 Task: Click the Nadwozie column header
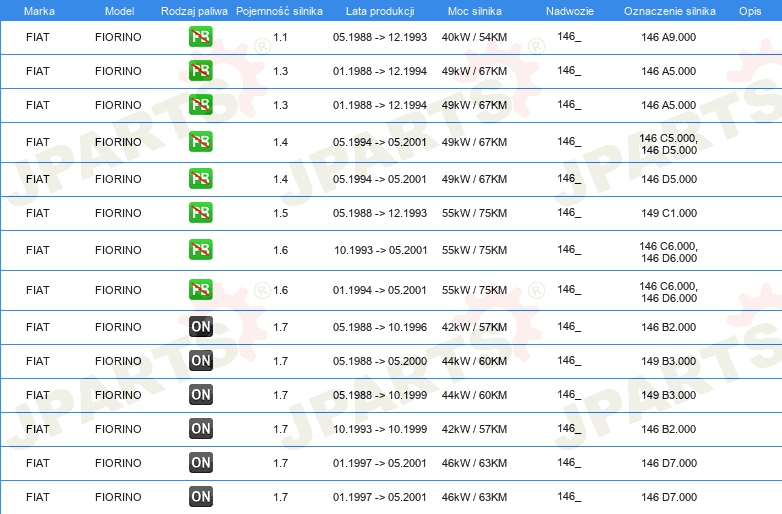[570, 11]
